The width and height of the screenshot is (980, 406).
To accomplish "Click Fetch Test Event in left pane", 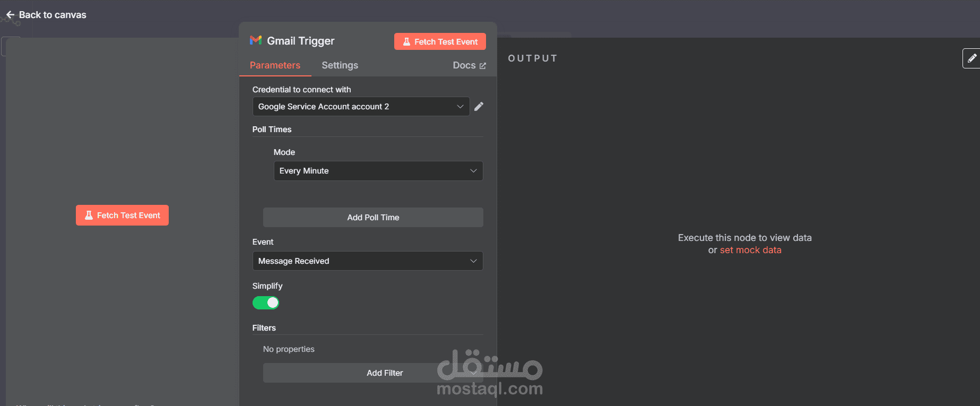I will tap(122, 215).
